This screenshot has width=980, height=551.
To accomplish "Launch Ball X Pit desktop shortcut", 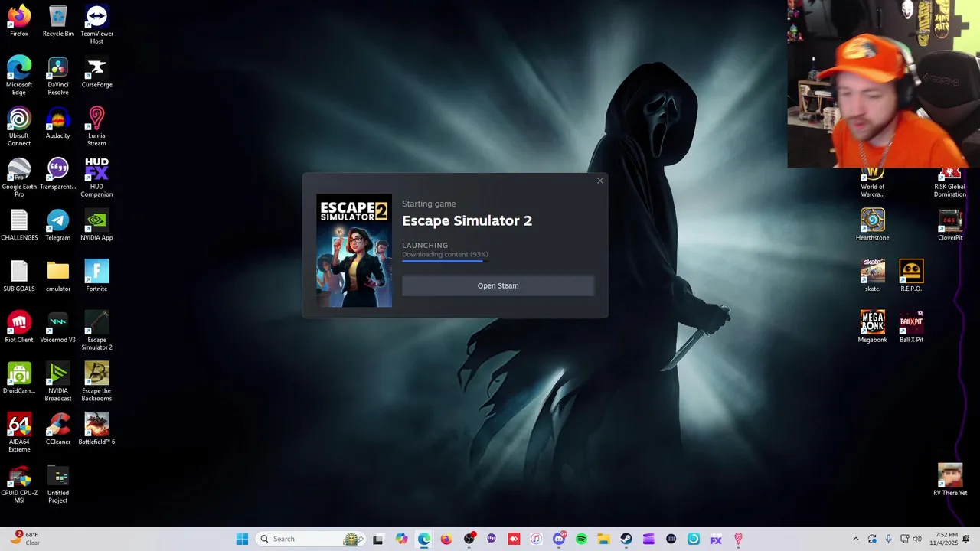I will coord(911,327).
